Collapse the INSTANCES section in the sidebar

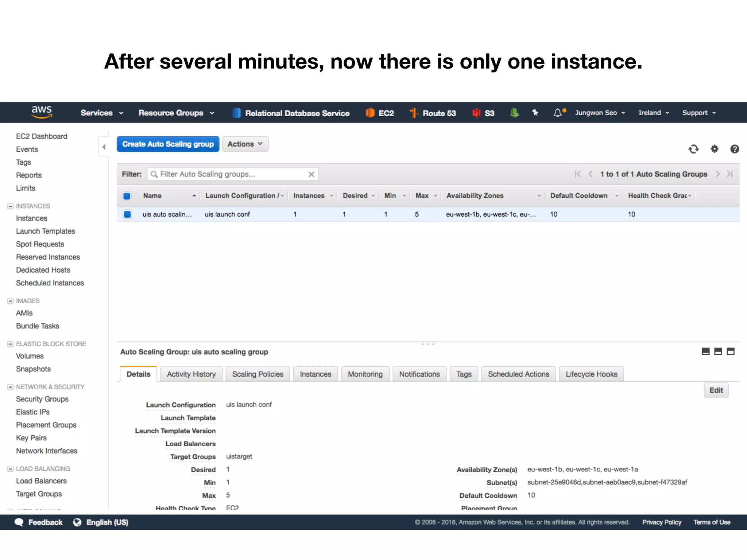coord(10,206)
